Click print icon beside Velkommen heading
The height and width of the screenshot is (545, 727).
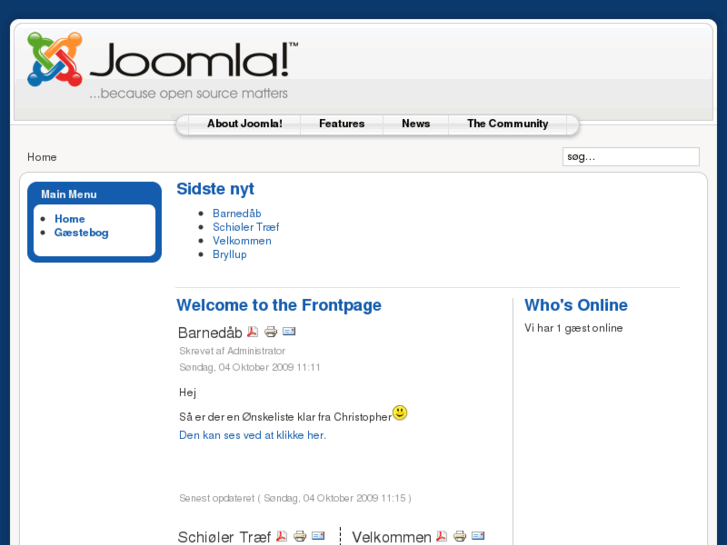[459, 536]
